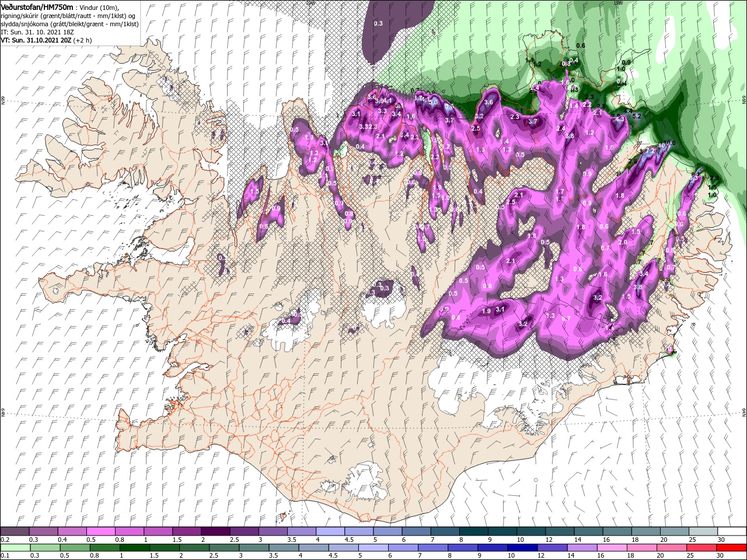
Task: Click the grey-green 3 swatch in lower legend row
Action: point(254,548)
